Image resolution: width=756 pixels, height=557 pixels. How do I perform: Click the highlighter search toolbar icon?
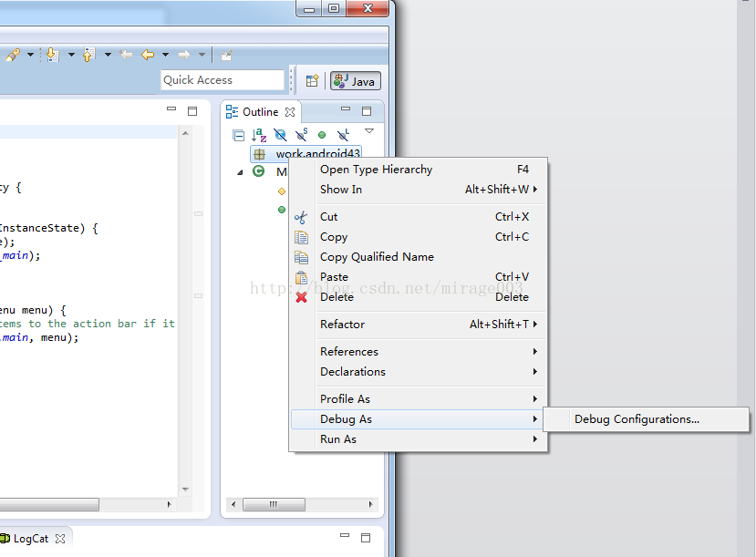(13, 55)
